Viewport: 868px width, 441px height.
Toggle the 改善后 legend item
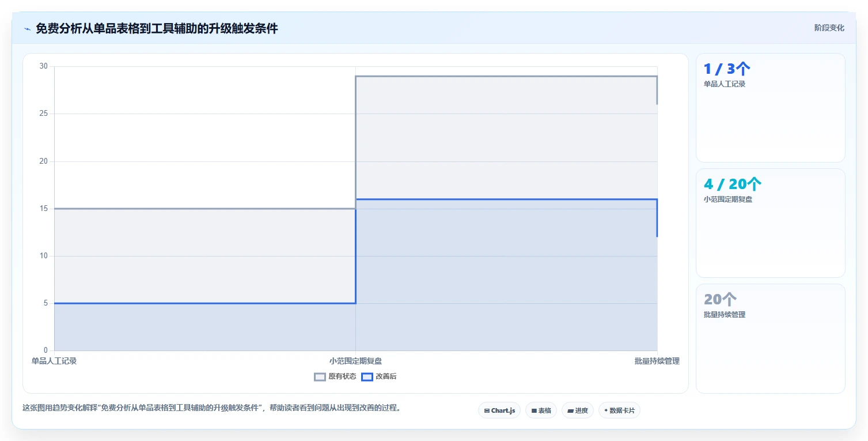(379, 376)
